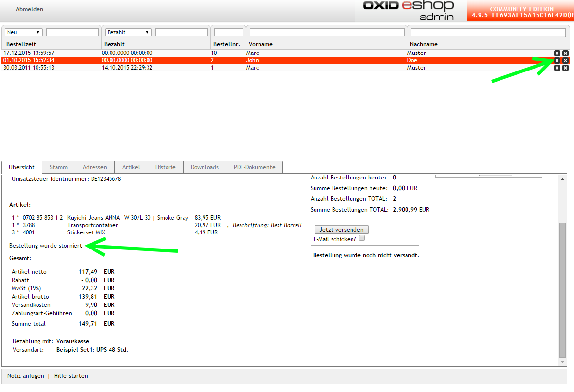Click the Jetzt versenden button

click(342, 229)
